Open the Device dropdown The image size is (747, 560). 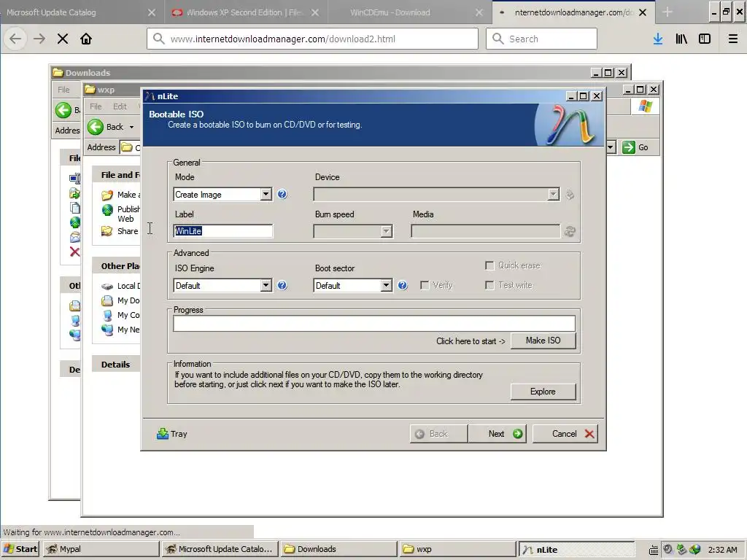click(553, 194)
